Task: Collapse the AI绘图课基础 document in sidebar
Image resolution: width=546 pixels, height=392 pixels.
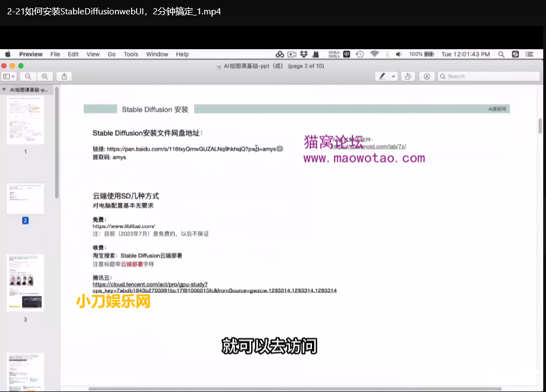Action: (x=4, y=90)
